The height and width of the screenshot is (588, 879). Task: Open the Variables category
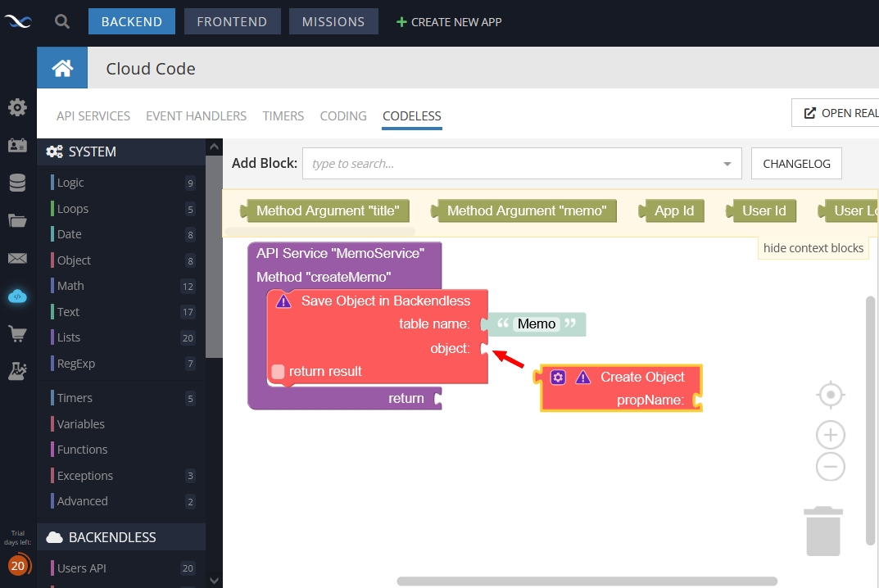tap(122, 424)
